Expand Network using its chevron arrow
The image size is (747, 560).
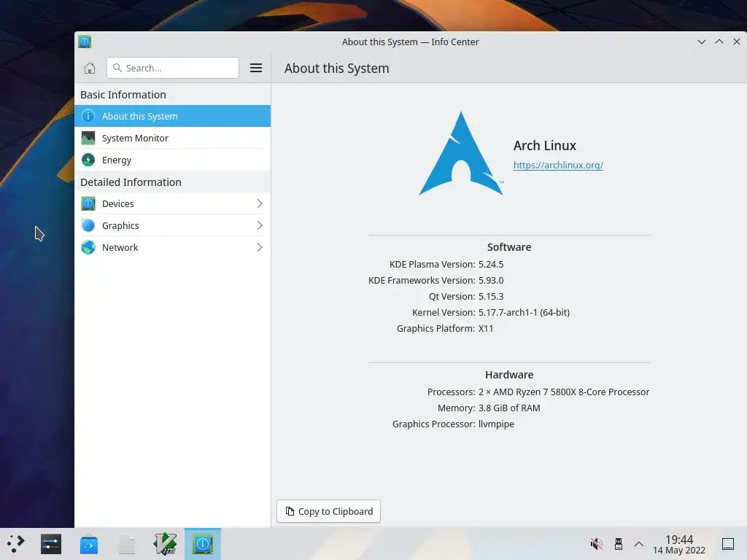[260, 248]
